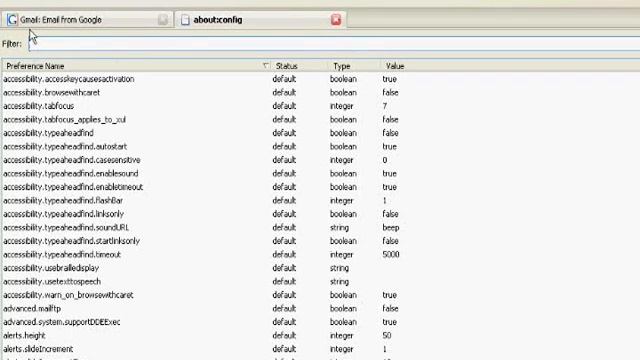
Task: Select accessibility.browsewithcaret preference row
Action: tap(321, 92)
